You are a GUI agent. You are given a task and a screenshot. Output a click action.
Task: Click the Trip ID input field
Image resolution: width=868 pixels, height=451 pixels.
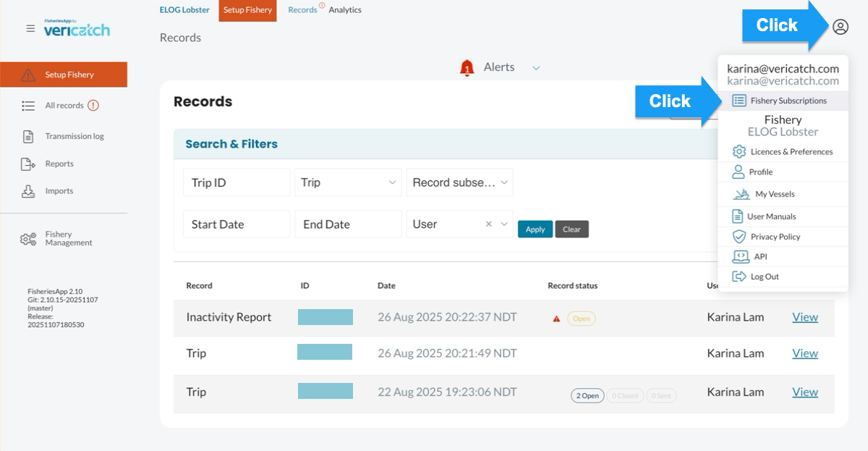coord(237,182)
